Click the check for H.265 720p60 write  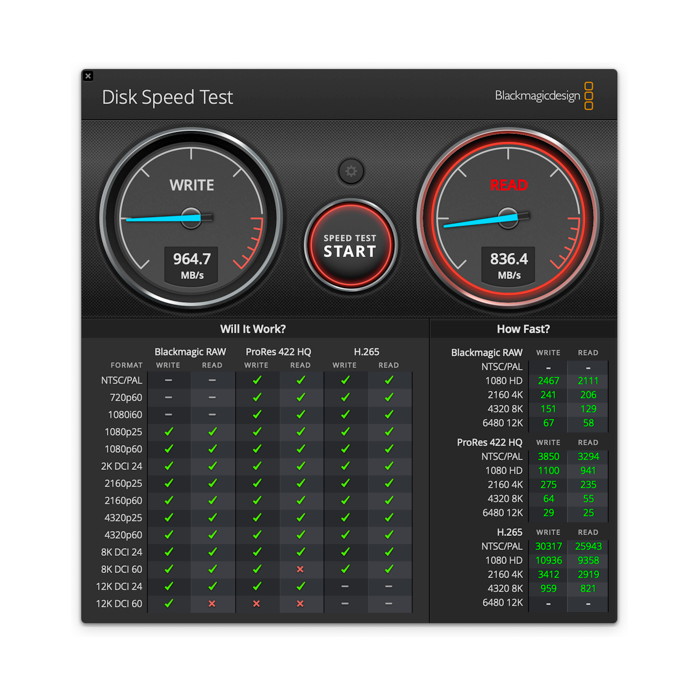coord(345,397)
